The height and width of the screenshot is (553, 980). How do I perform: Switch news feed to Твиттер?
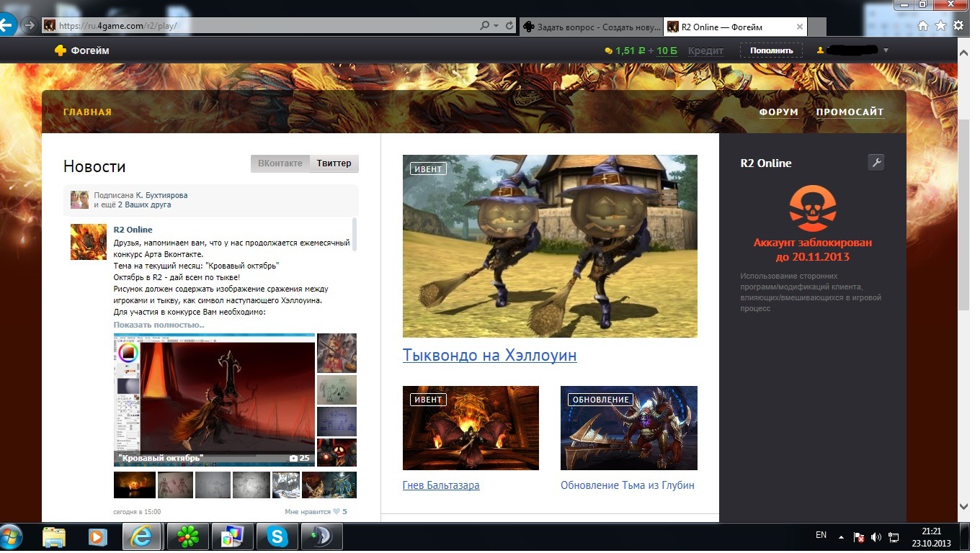334,163
